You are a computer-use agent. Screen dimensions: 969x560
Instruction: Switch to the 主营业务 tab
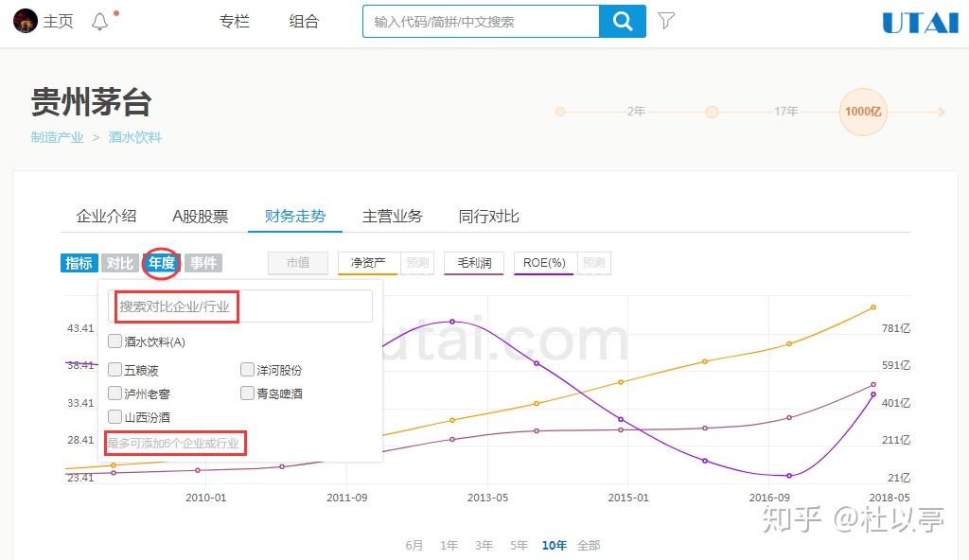point(392,217)
